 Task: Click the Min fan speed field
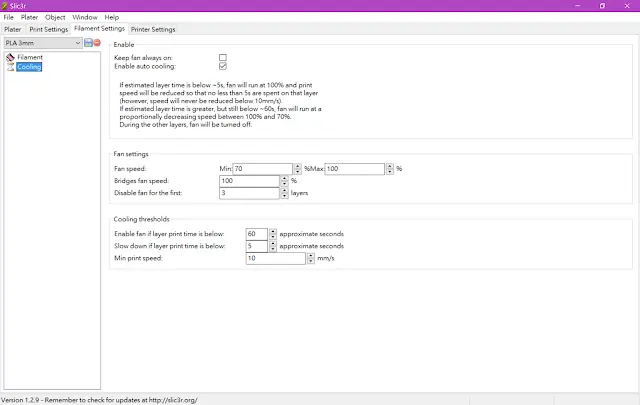click(x=262, y=169)
